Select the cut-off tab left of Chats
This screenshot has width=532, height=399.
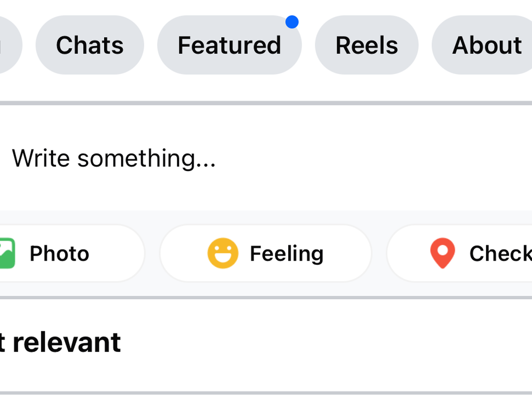tap(9, 45)
